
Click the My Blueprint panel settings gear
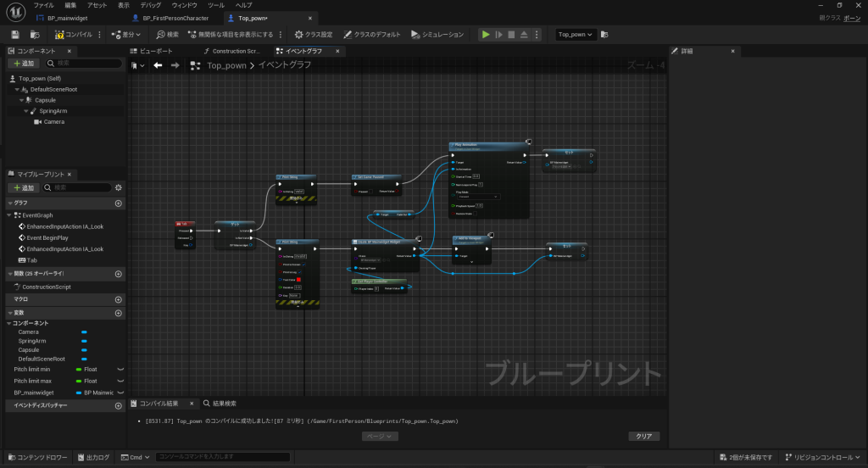[x=119, y=187]
